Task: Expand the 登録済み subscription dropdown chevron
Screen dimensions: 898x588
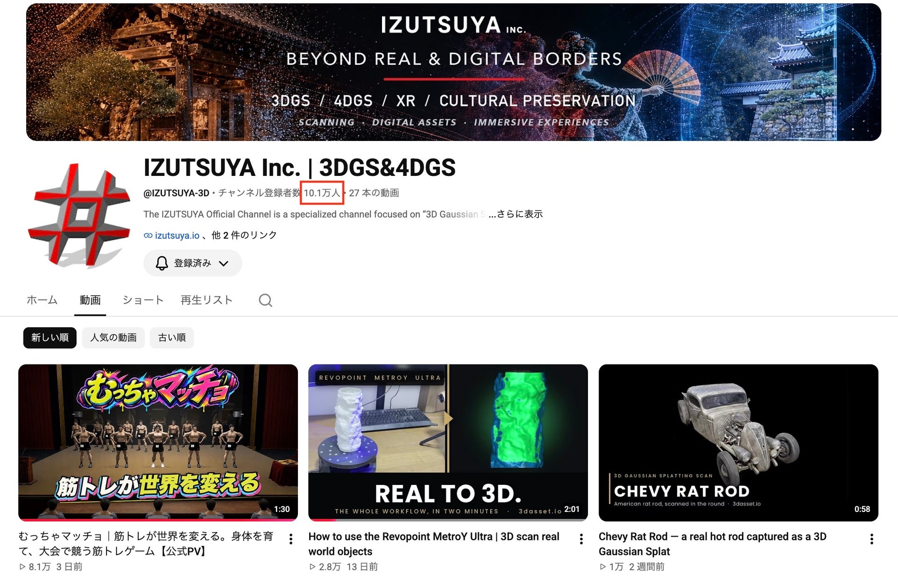Action: [224, 264]
